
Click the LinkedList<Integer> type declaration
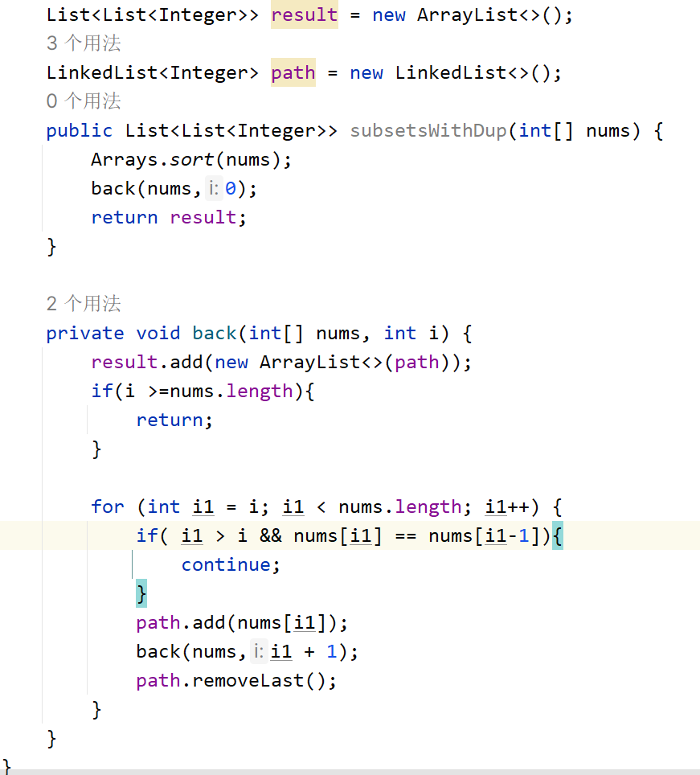(x=153, y=73)
